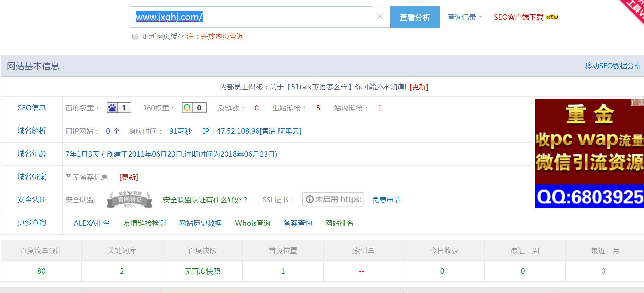This screenshot has width=644, height=293.
Task: Click the red corner ribbon banner
Action: (633, 10)
